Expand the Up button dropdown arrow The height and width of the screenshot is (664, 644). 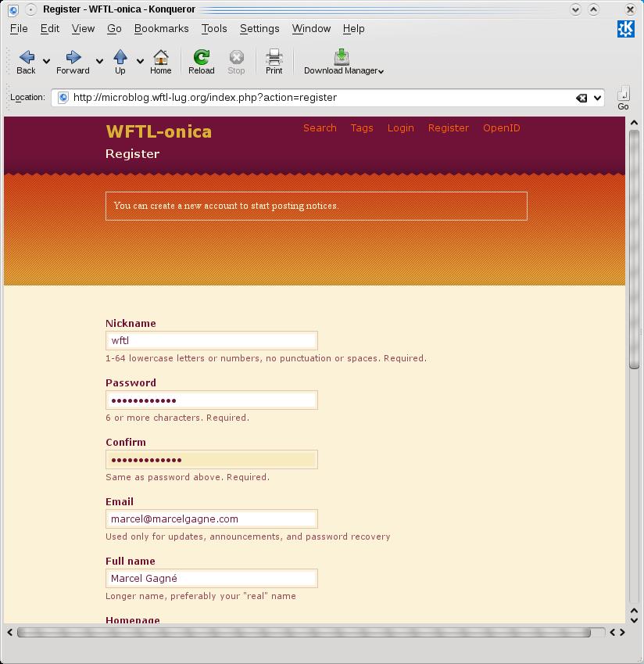pos(140,61)
